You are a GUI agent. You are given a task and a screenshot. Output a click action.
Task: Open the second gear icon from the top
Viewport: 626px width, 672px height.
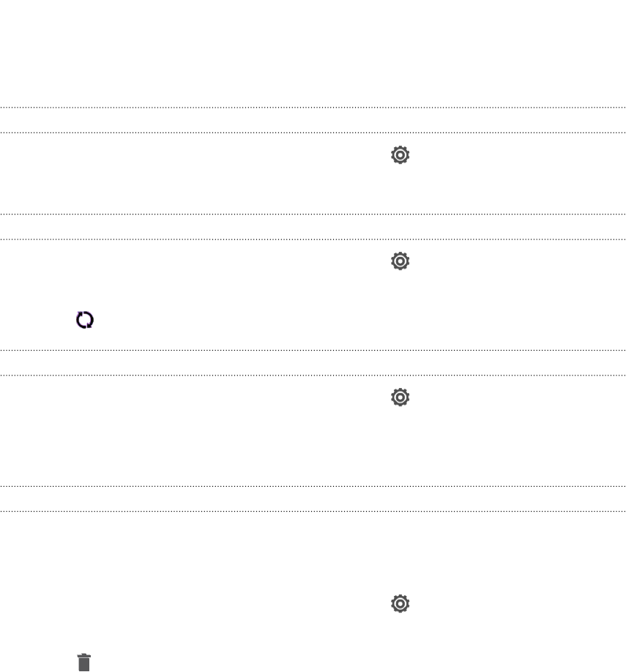pyautogui.click(x=400, y=261)
